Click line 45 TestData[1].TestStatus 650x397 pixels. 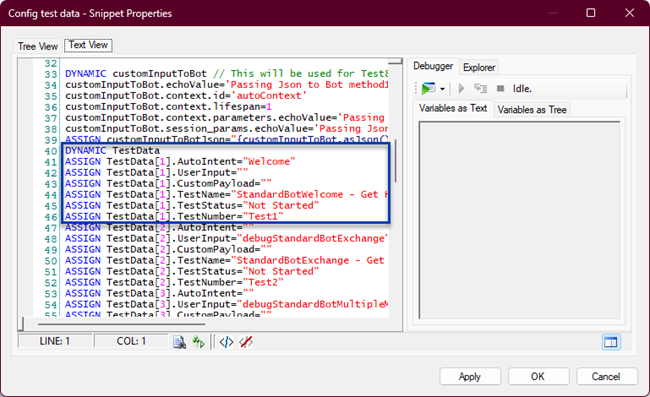tap(192, 206)
